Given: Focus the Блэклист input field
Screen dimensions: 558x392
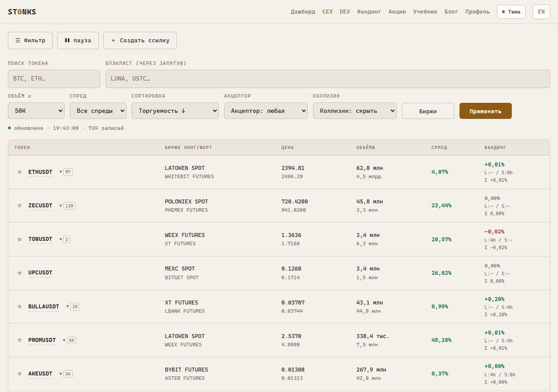Looking at the screenshot, I should click(x=328, y=79).
